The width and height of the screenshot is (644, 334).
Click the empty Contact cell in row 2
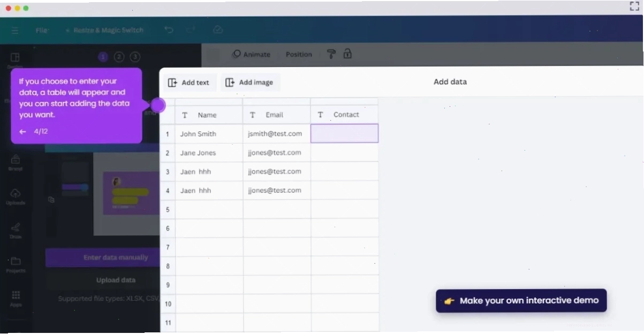345,153
